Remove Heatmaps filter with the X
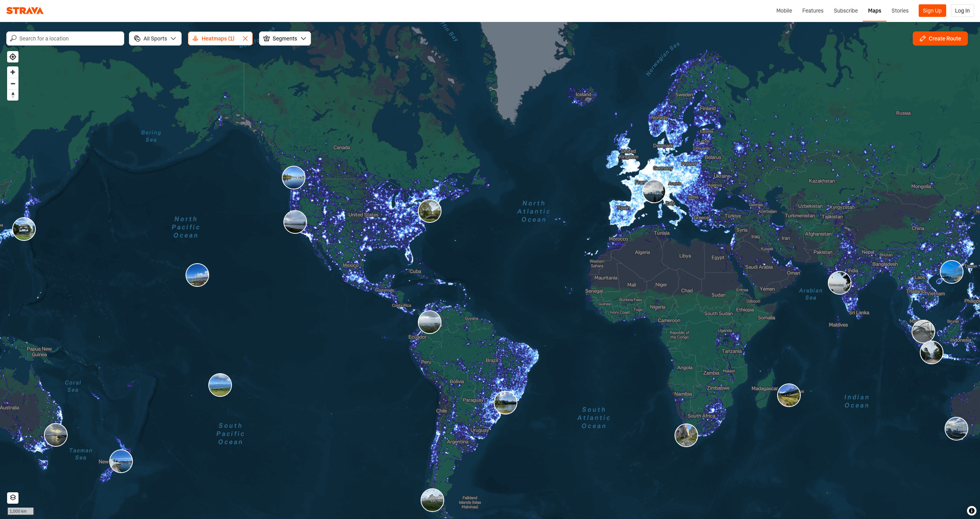Viewport: 980px width, 519px height. point(245,39)
